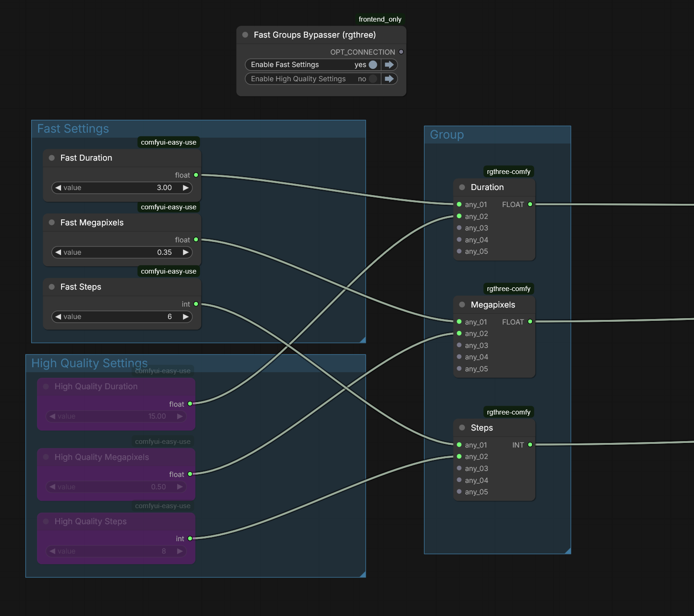Click Fast Steps int output port
This screenshot has height=616, width=694.
[x=196, y=304]
